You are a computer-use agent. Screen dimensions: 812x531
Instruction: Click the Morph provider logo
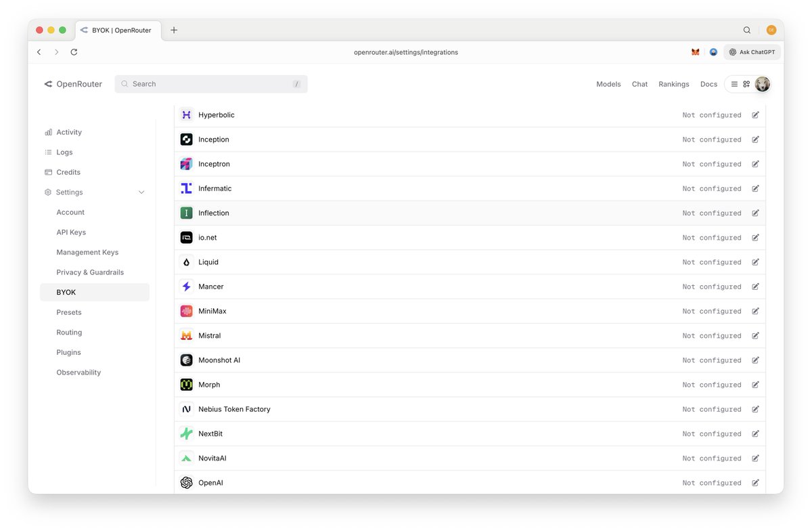187,385
